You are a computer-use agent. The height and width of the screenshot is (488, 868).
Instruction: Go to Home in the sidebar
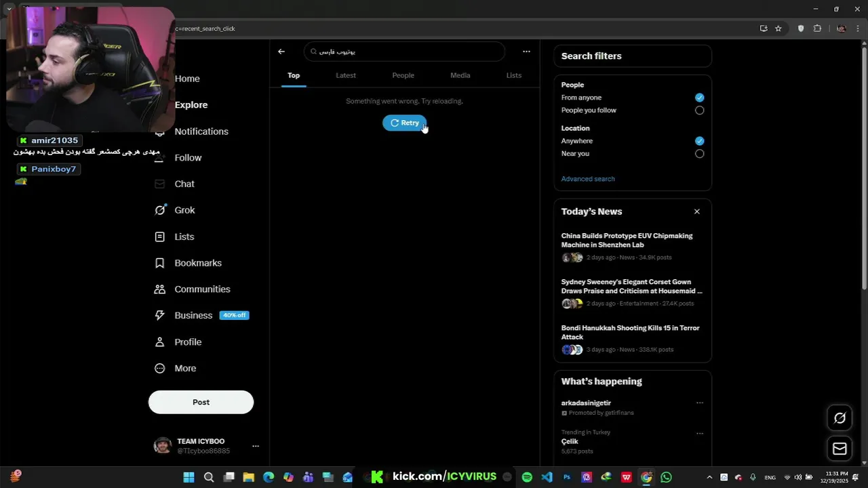pos(187,79)
